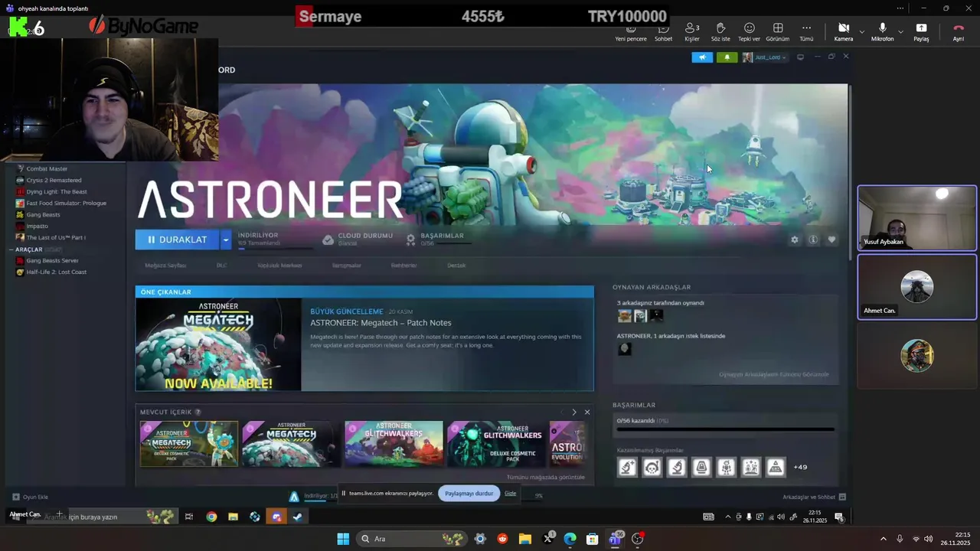Select Fast Food Simulator: Prologue
980x551 pixels.
click(66, 203)
